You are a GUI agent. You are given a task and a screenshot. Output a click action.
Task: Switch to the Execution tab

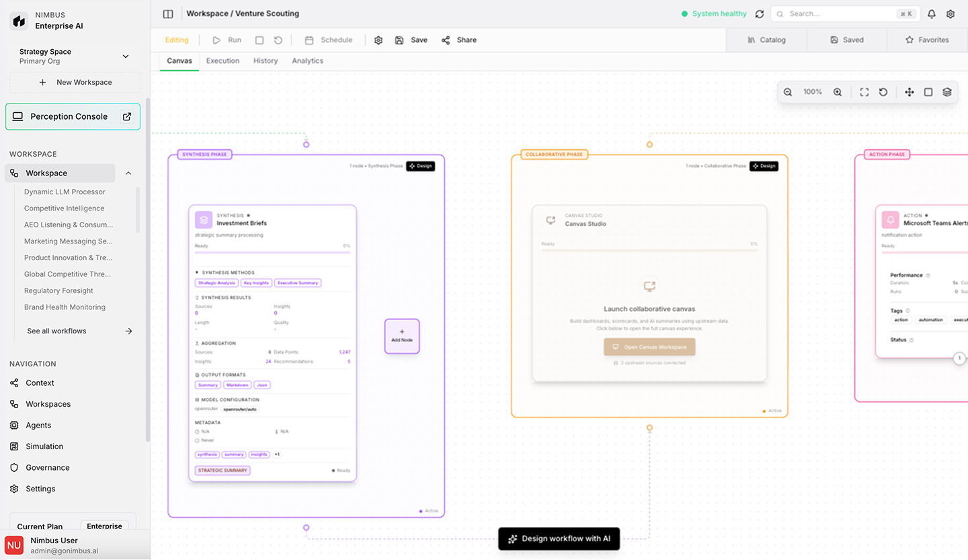coord(223,61)
